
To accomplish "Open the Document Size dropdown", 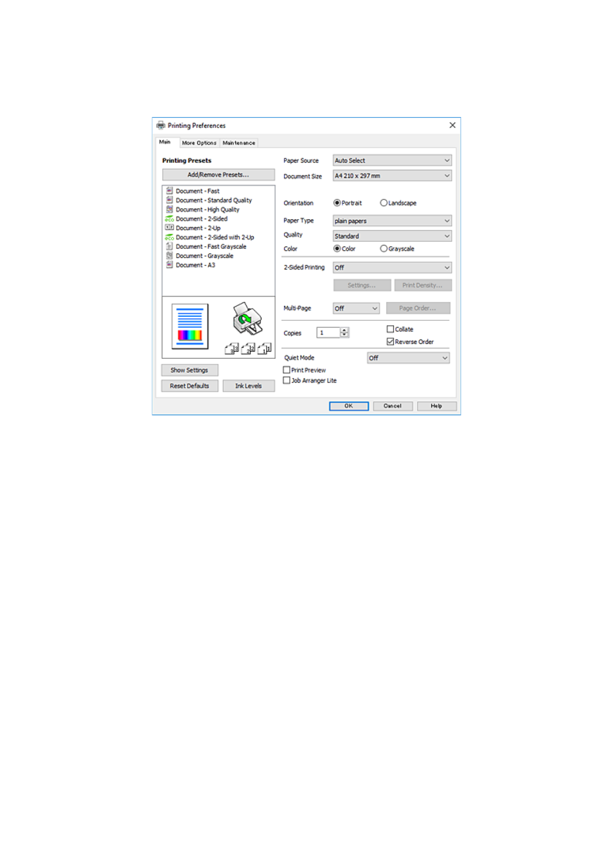I will pyautogui.click(x=392, y=176).
